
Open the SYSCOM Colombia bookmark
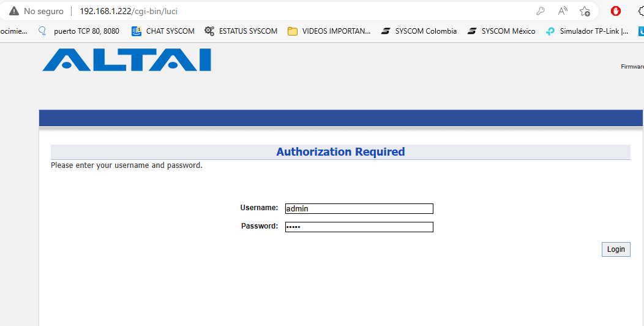[x=419, y=31]
